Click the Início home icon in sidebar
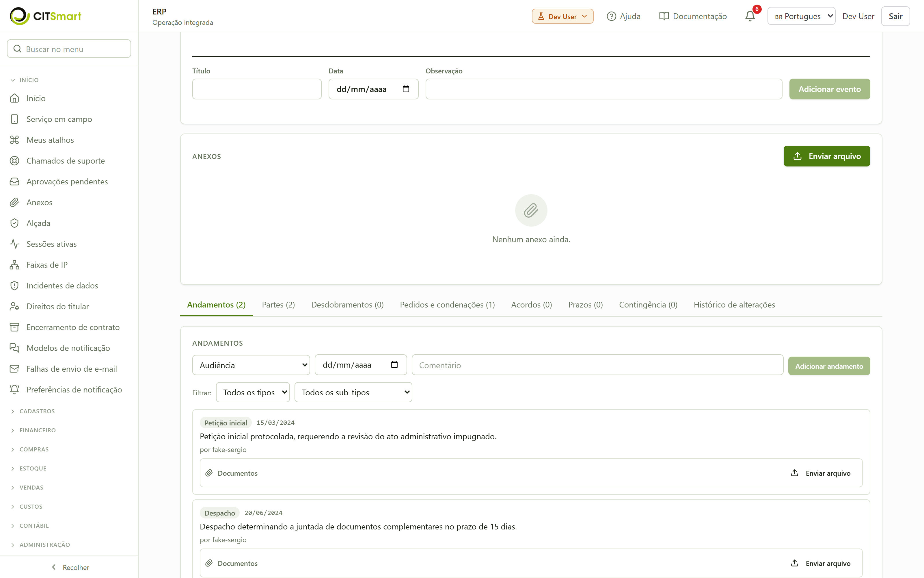Image resolution: width=924 pixels, height=578 pixels. coord(14,98)
